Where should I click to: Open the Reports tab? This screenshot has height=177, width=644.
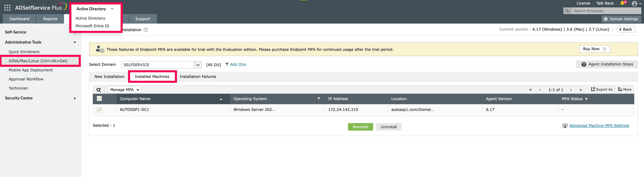[50, 19]
